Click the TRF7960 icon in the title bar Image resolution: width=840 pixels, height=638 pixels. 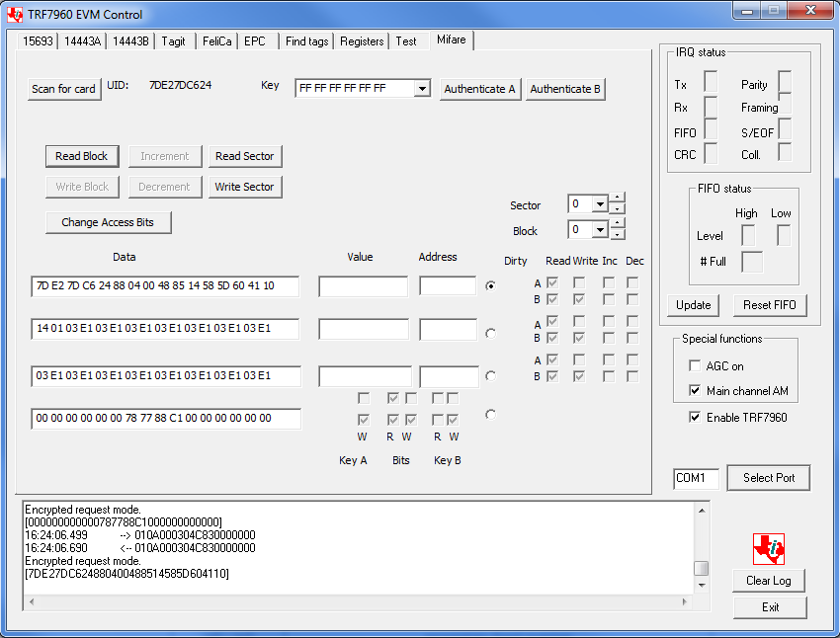13,14
